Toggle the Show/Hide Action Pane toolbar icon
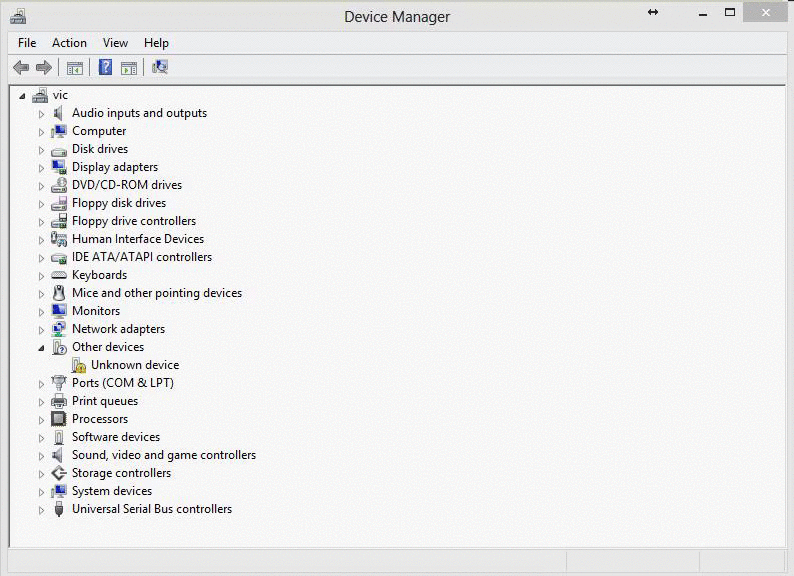Viewport: 794px width, 576px height. [x=129, y=67]
